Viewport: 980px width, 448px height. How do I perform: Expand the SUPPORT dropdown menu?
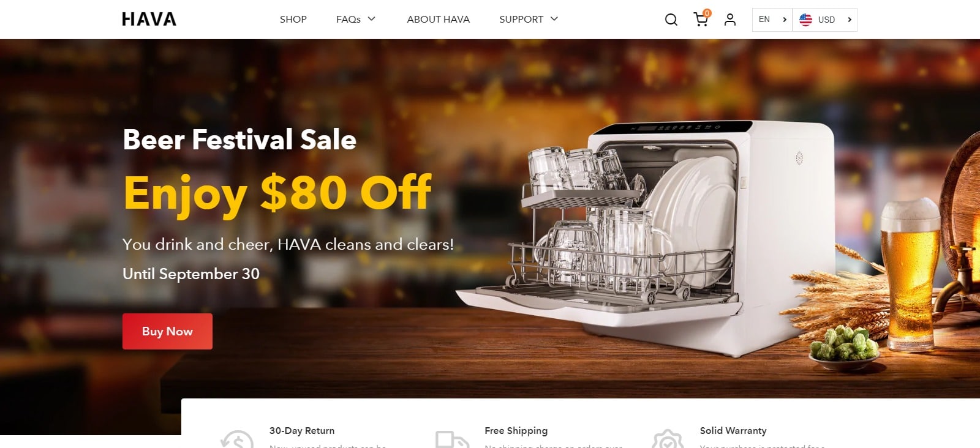tap(529, 20)
